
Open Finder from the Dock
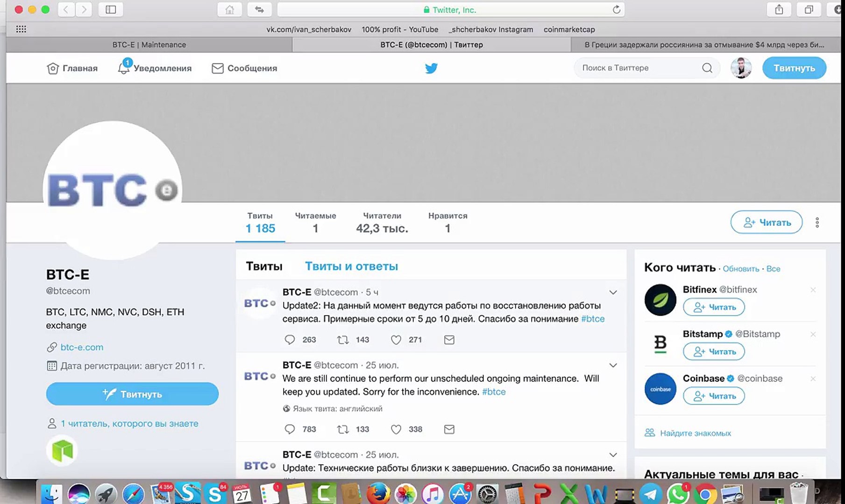point(51,493)
